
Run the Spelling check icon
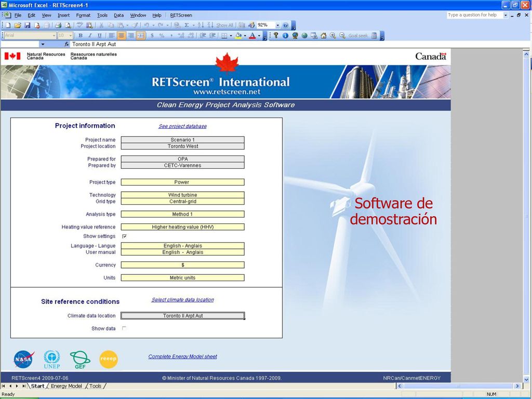point(79,25)
